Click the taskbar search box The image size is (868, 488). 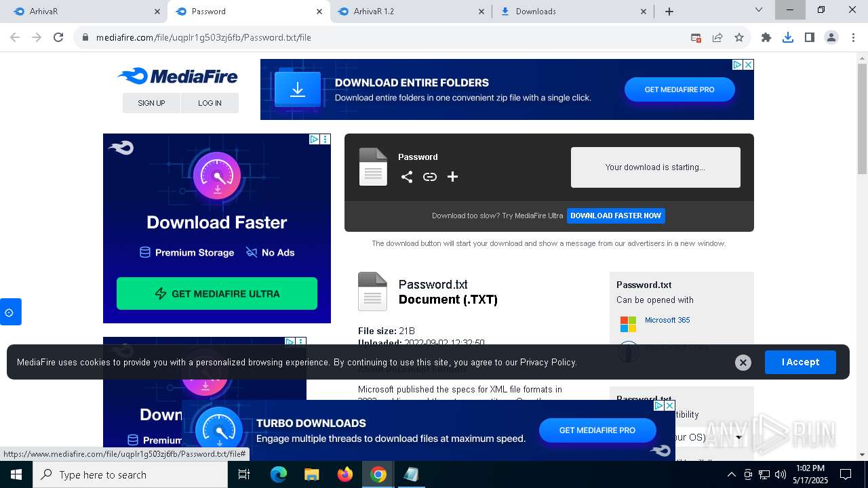[x=130, y=474]
